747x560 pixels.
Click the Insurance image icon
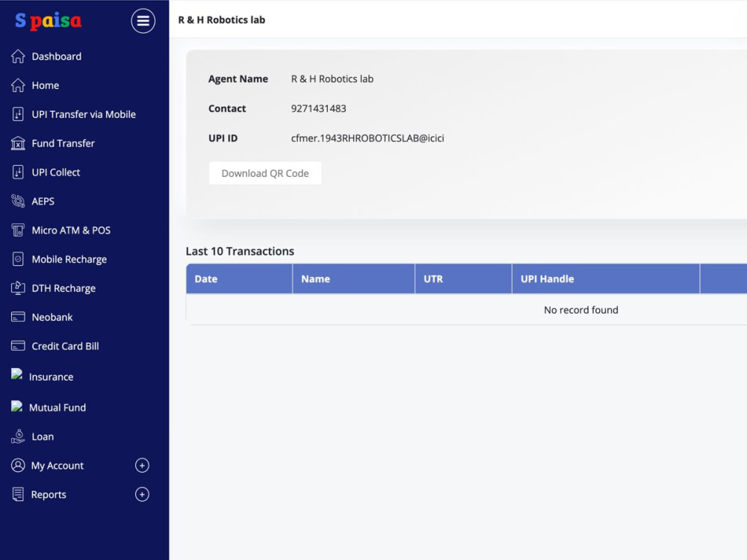tap(16, 374)
